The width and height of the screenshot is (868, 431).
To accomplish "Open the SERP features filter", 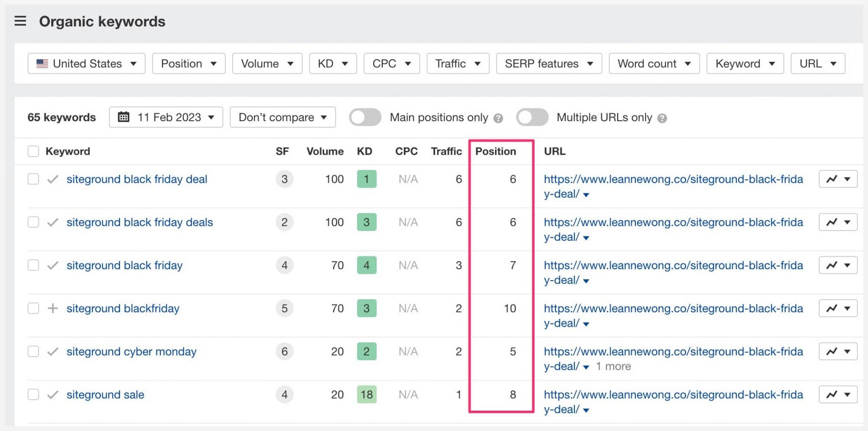I will pyautogui.click(x=549, y=63).
